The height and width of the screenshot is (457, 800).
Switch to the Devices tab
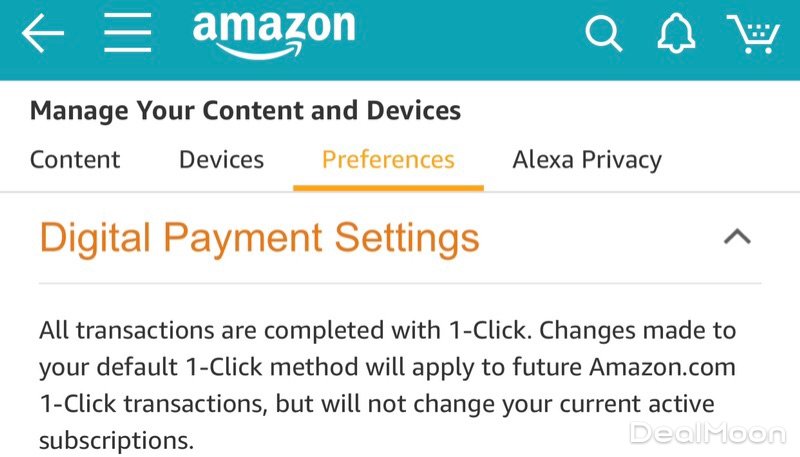[221, 160]
